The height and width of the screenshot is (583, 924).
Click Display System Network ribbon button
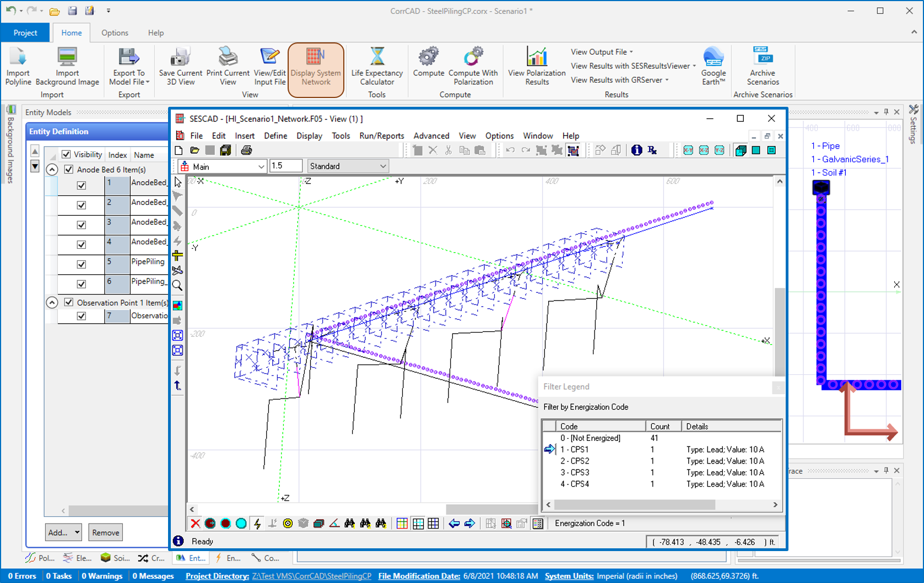(x=316, y=69)
